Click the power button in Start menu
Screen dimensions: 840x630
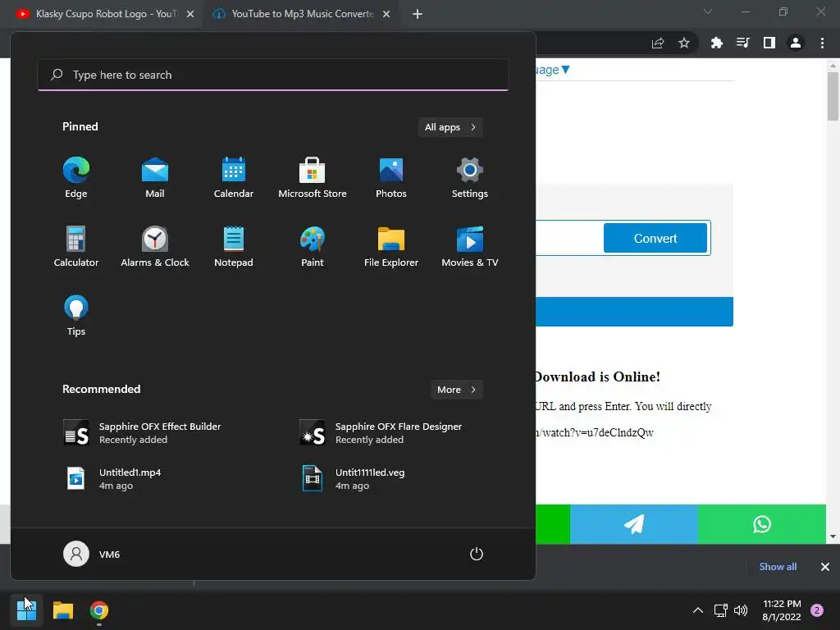tap(477, 554)
